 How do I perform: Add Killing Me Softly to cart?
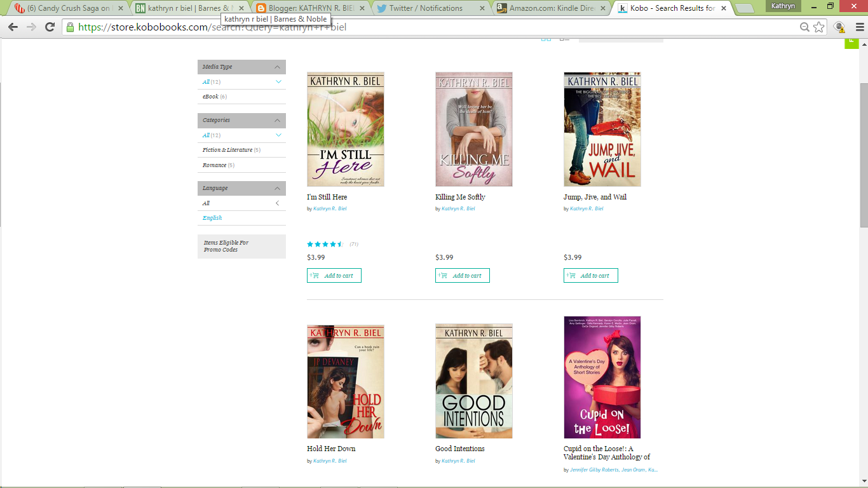click(x=463, y=276)
